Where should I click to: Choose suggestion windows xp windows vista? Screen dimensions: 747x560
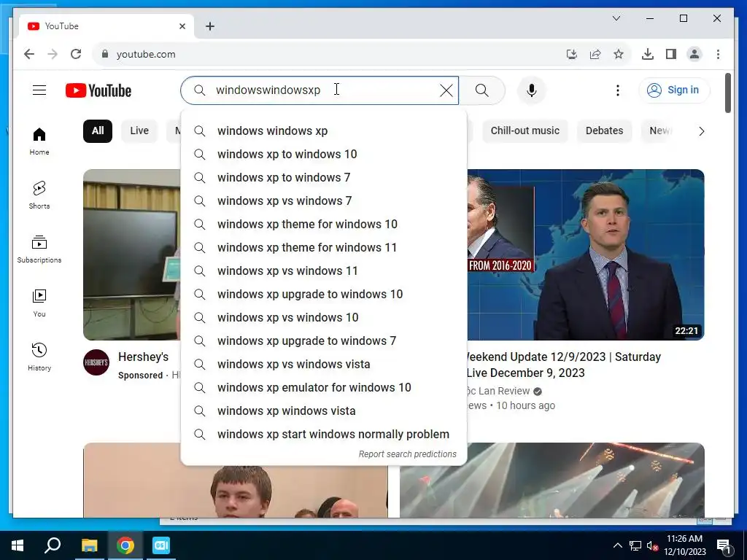pos(324,411)
